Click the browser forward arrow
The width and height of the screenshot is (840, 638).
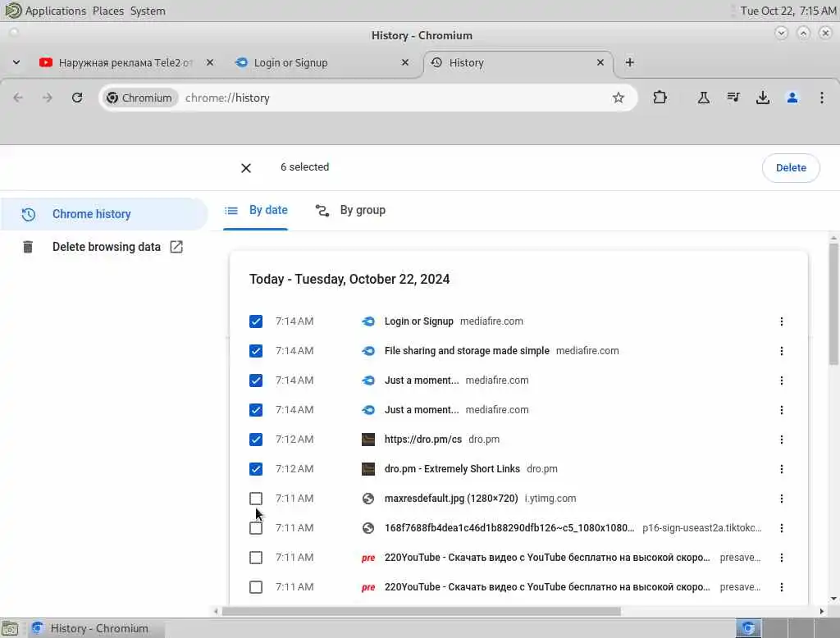point(48,98)
